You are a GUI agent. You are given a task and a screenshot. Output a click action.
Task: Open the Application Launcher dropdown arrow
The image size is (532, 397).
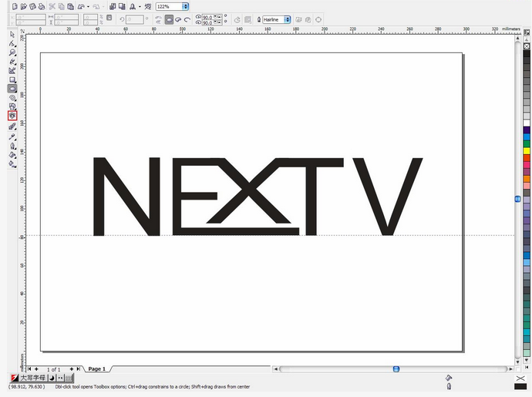140,6
